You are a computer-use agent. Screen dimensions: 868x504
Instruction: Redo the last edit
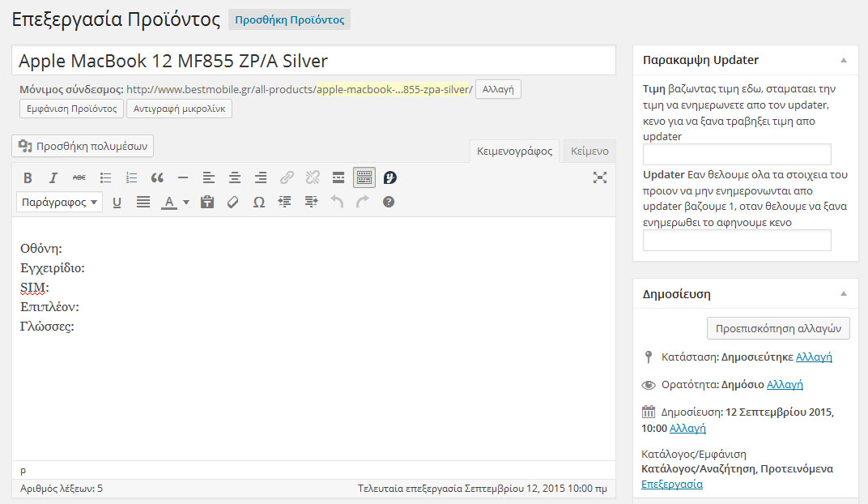363,202
